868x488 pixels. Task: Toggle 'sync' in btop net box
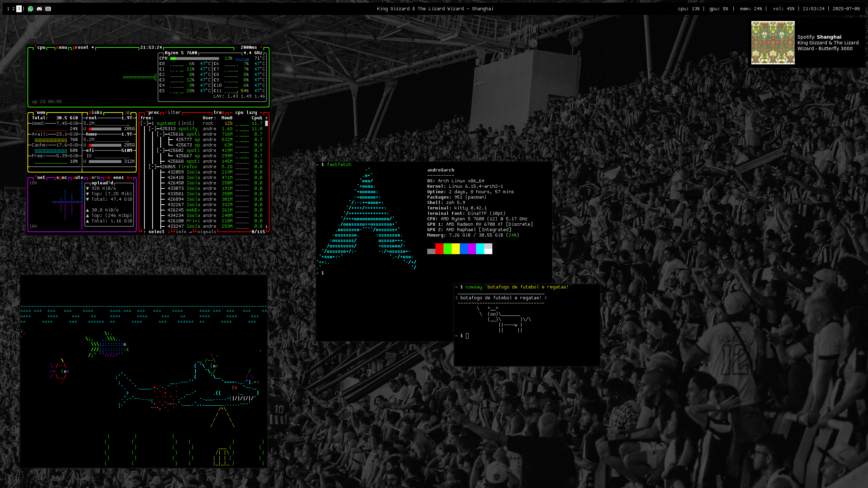[62, 178]
